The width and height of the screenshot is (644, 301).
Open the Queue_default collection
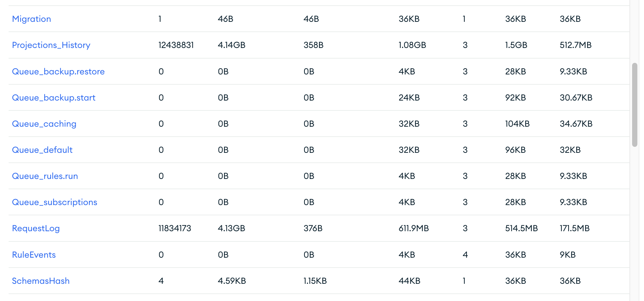[42, 150]
